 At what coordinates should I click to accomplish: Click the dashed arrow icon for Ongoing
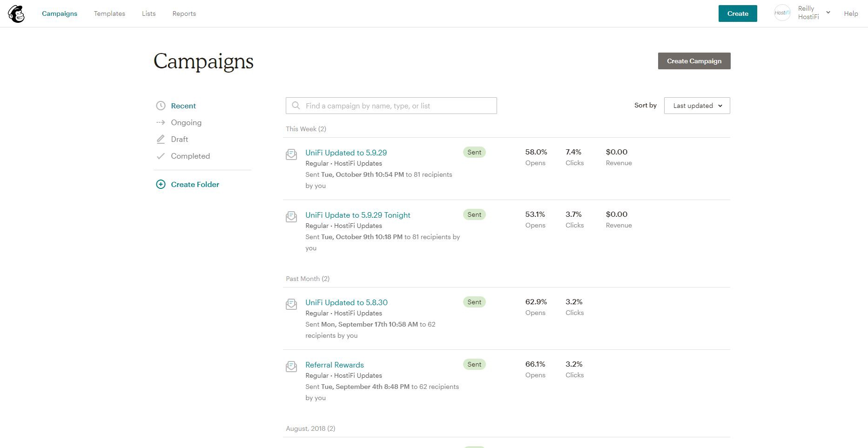pos(161,122)
